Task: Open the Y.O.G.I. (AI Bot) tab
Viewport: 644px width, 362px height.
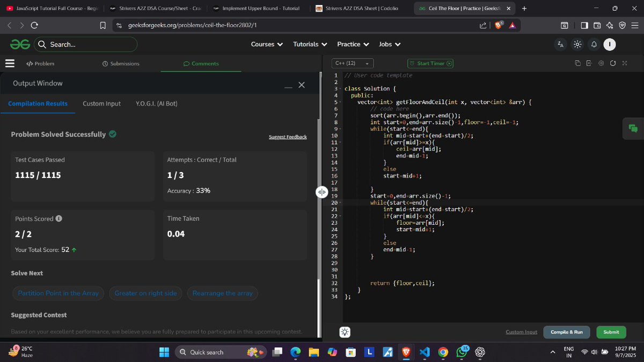Action: click(158, 103)
